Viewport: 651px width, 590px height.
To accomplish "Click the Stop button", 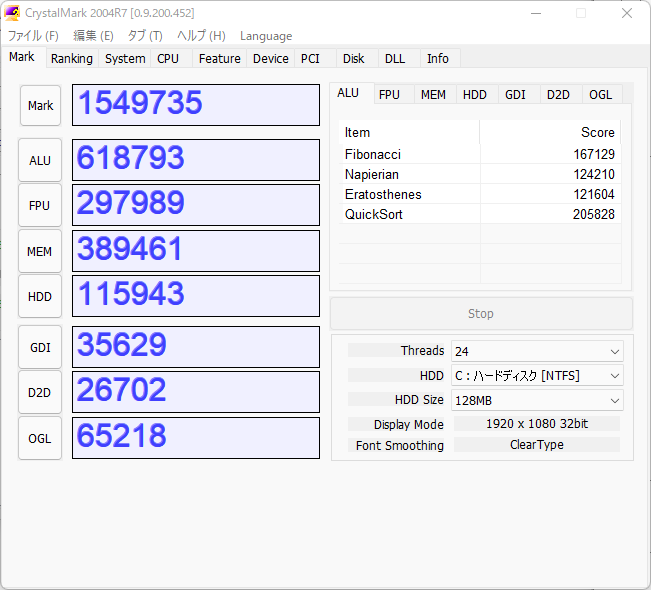I will [x=481, y=313].
